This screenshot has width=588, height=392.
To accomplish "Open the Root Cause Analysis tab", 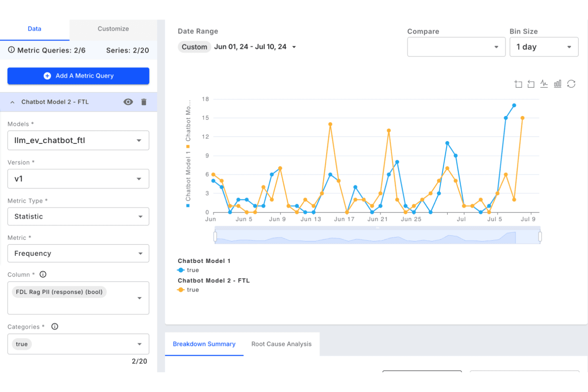I will pyautogui.click(x=281, y=344).
